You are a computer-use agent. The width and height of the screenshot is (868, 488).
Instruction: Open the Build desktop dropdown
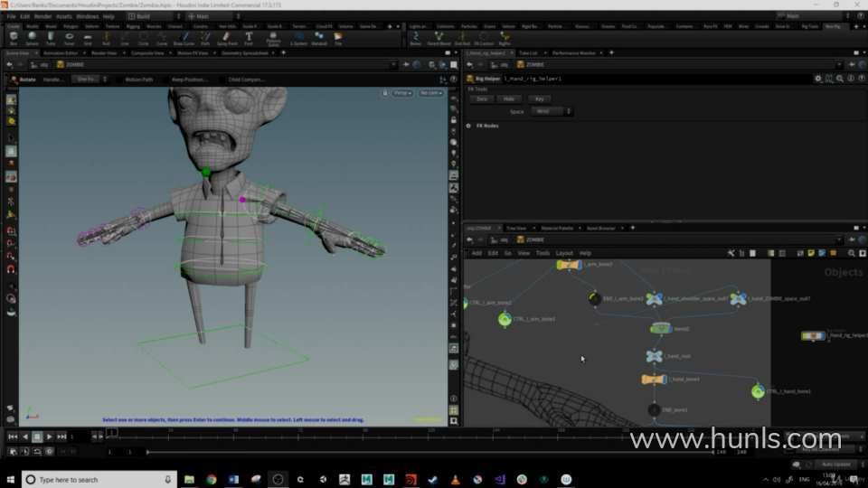pyautogui.click(x=154, y=16)
